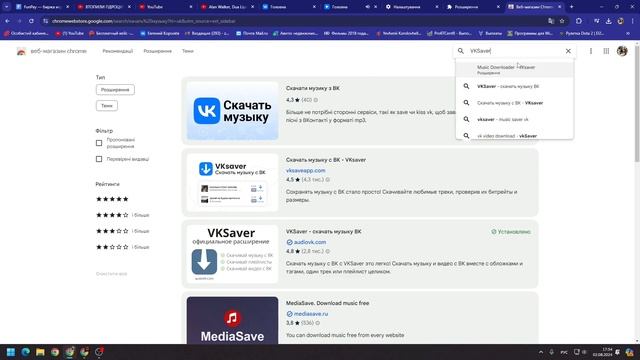The width and height of the screenshot is (640, 360).
Task: Select three stars and more rating filter
Action: click(x=122, y=231)
